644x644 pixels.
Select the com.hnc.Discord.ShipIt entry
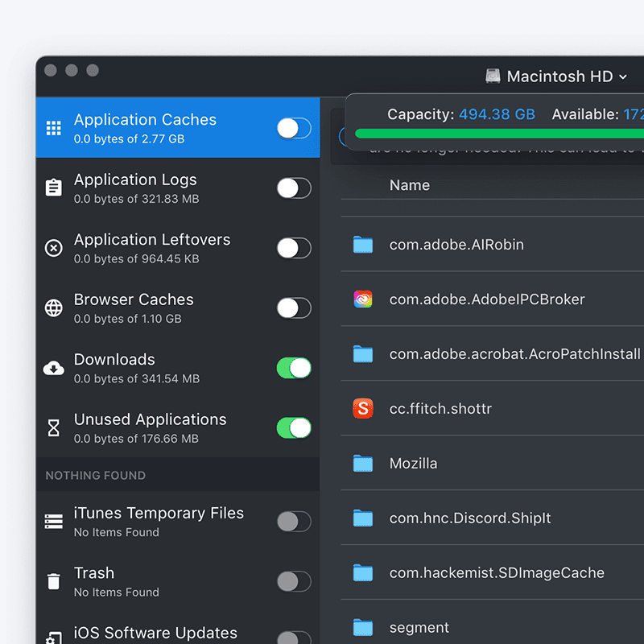[493, 518]
